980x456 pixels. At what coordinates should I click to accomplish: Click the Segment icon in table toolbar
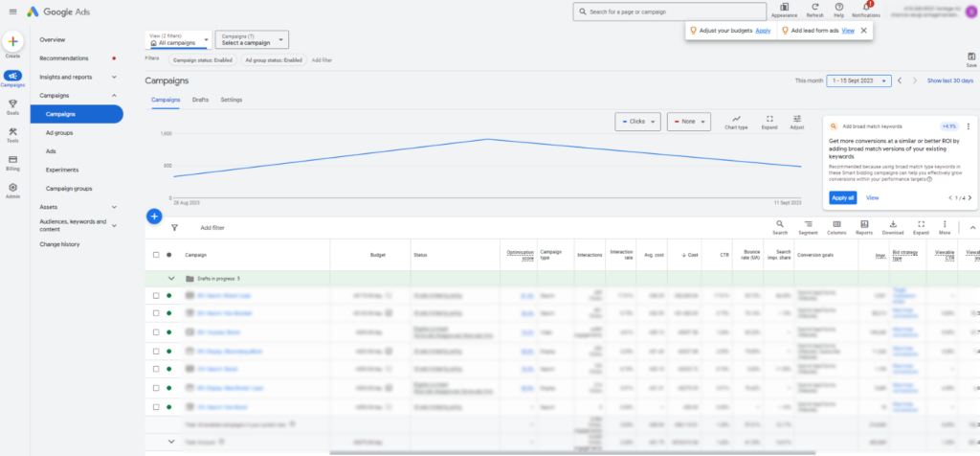[808, 226]
